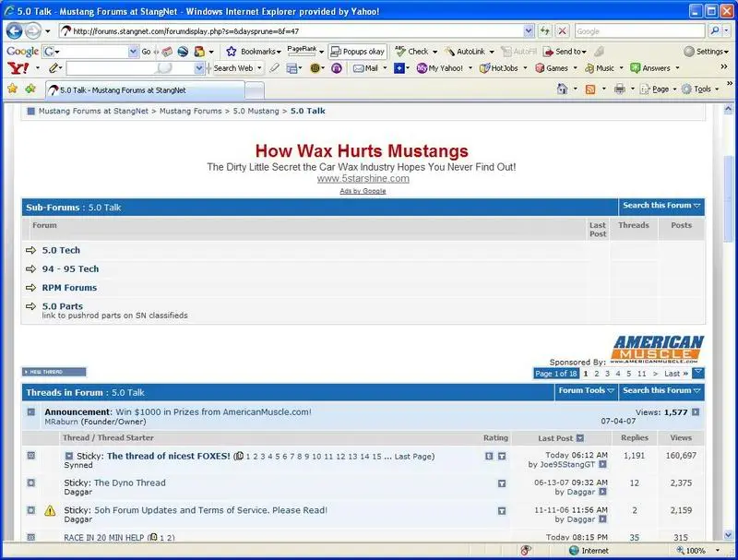The image size is (738, 560).
Task: Open address bar URL history dropdown
Action: coord(529,31)
